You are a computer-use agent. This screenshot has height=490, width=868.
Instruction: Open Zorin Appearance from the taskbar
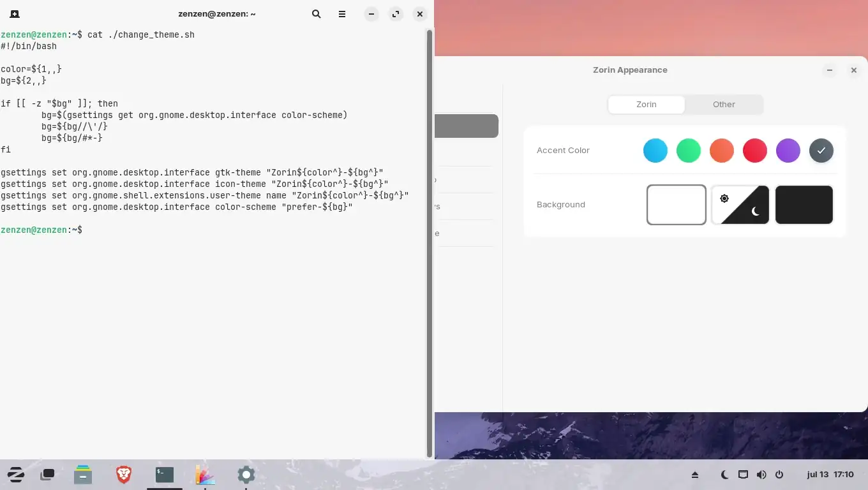[205, 475]
